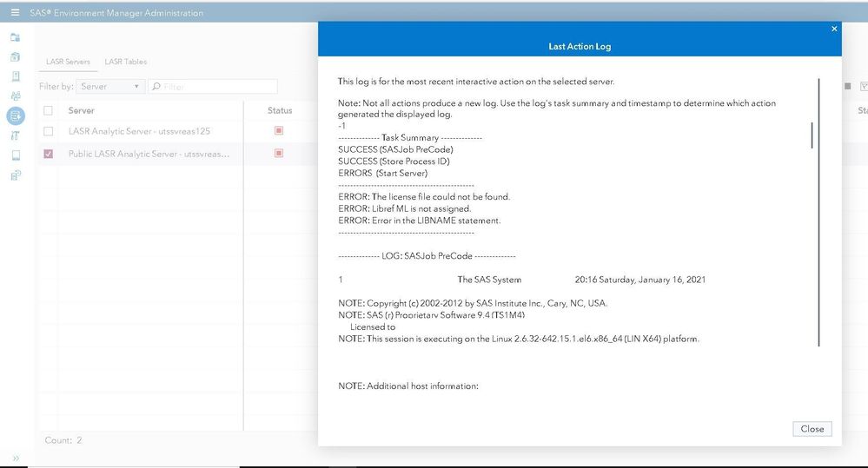
Task: Click the stop square icon behind dialog
Action: click(x=847, y=86)
